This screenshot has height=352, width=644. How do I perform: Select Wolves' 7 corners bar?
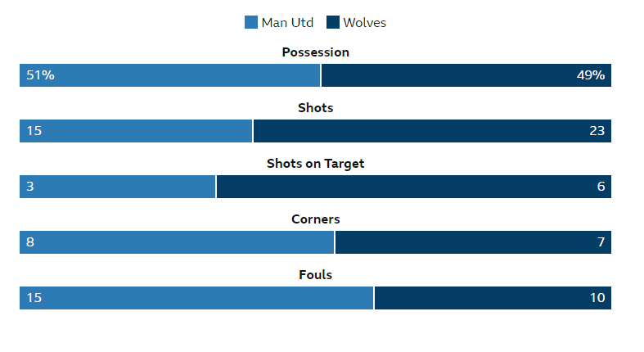click(473, 242)
